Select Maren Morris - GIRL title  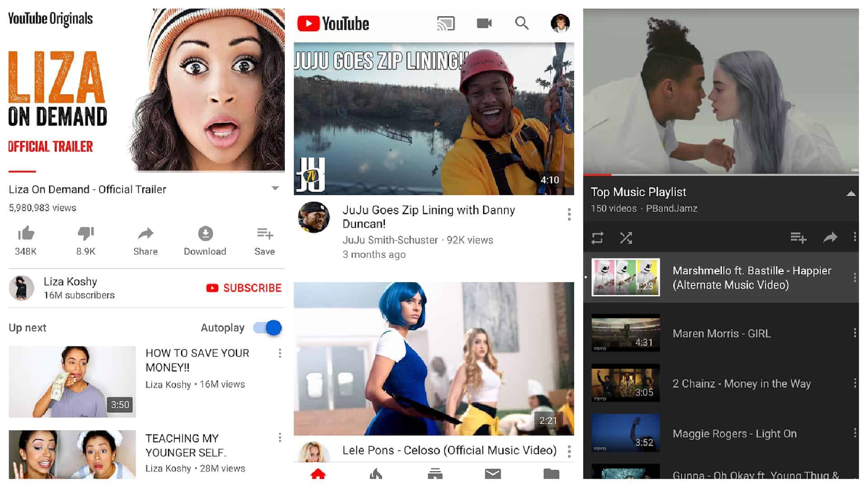click(722, 333)
